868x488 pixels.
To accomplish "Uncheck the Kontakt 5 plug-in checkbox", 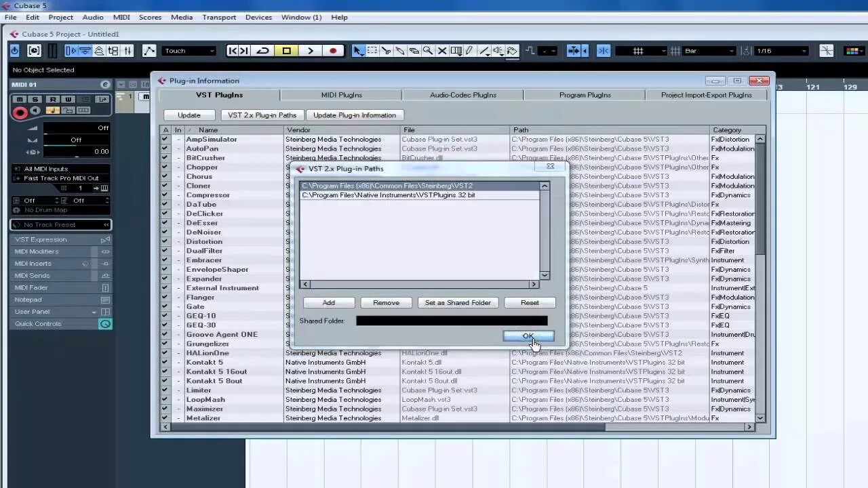I will (165, 362).
